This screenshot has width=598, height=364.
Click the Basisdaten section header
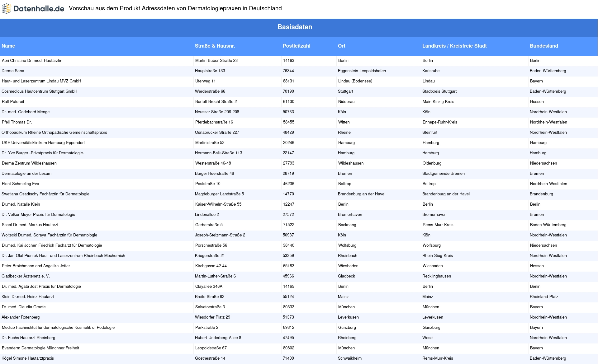point(295,27)
